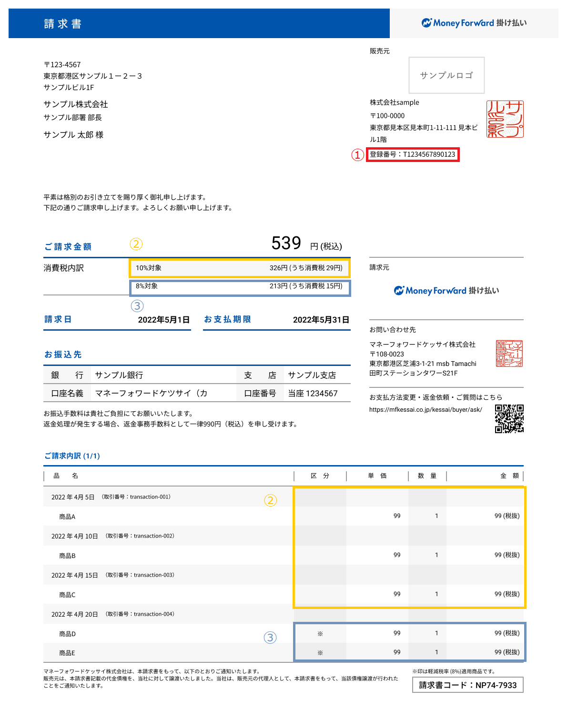
Task: Select the 10%対象 label
Action: point(149,268)
